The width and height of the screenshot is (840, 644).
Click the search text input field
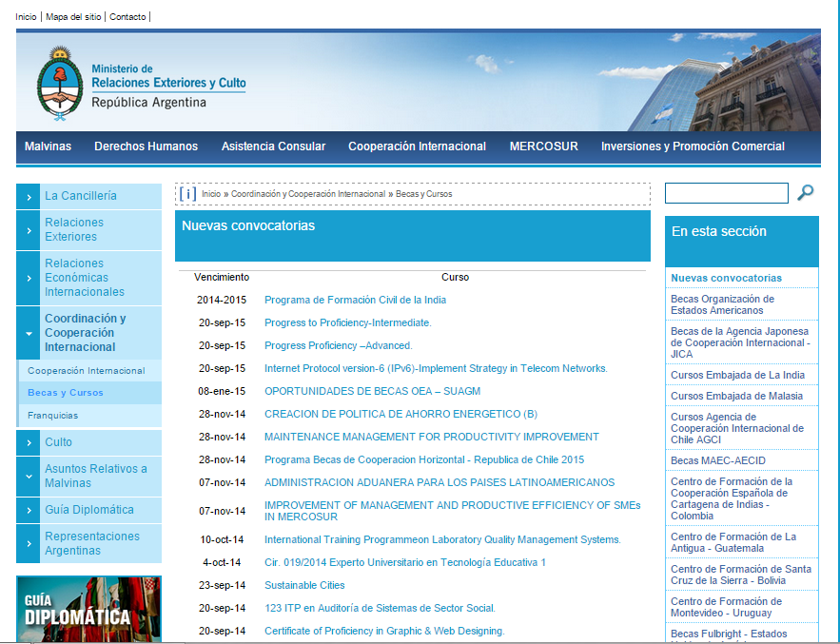click(x=726, y=193)
